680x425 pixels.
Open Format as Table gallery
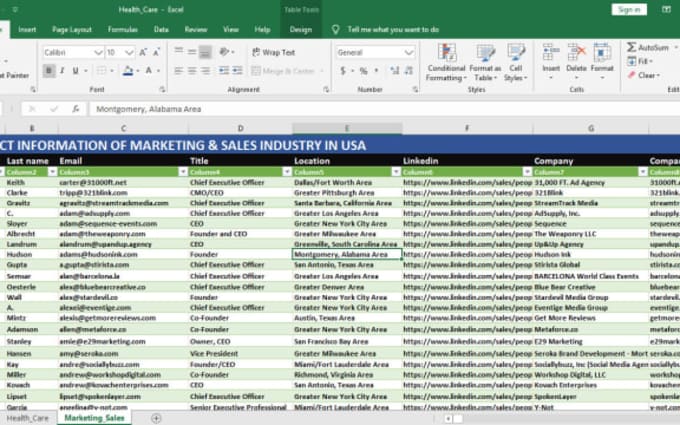485,62
